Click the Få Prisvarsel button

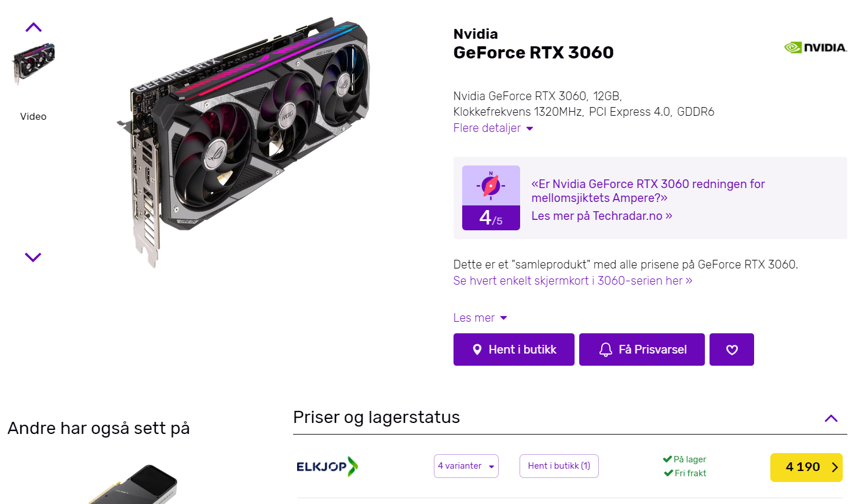pyautogui.click(x=642, y=350)
